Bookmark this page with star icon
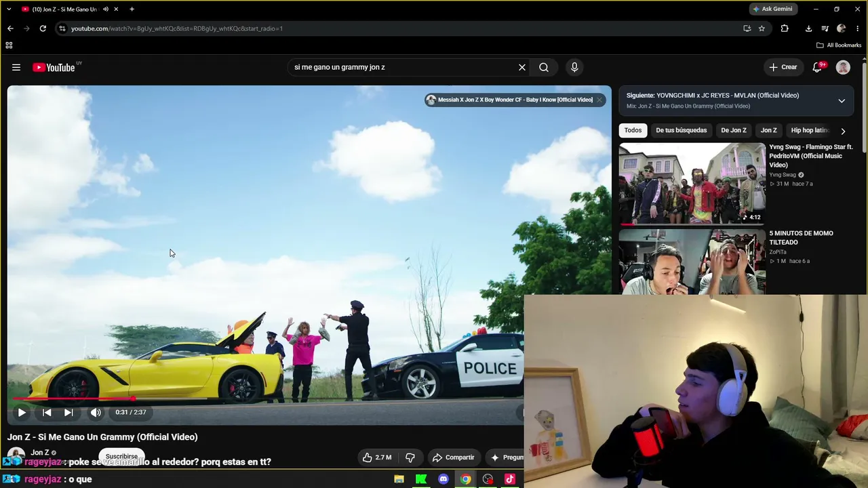Image resolution: width=868 pixels, height=488 pixels. point(762,28)
